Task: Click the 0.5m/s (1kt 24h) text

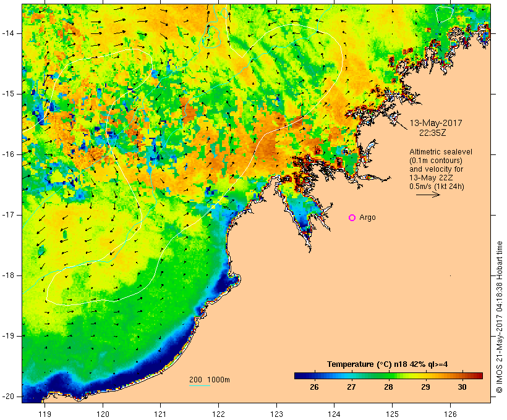Action: click(437, 187)
